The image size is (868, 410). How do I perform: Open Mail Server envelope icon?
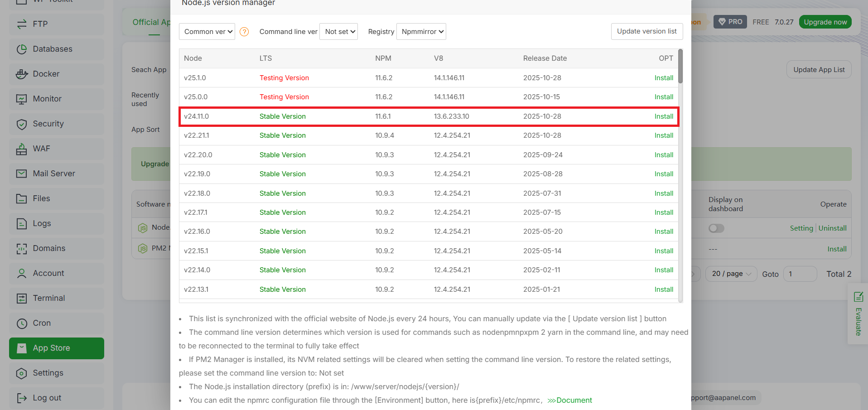[x=21, y=174]
